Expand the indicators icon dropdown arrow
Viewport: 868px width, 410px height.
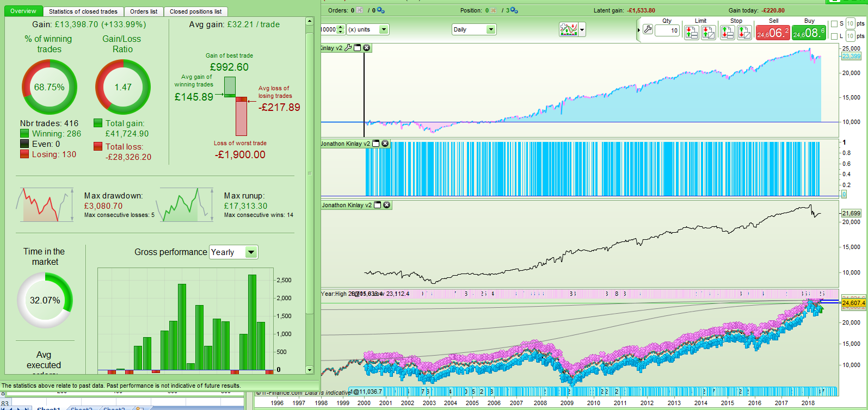click(x=582, y=30)
